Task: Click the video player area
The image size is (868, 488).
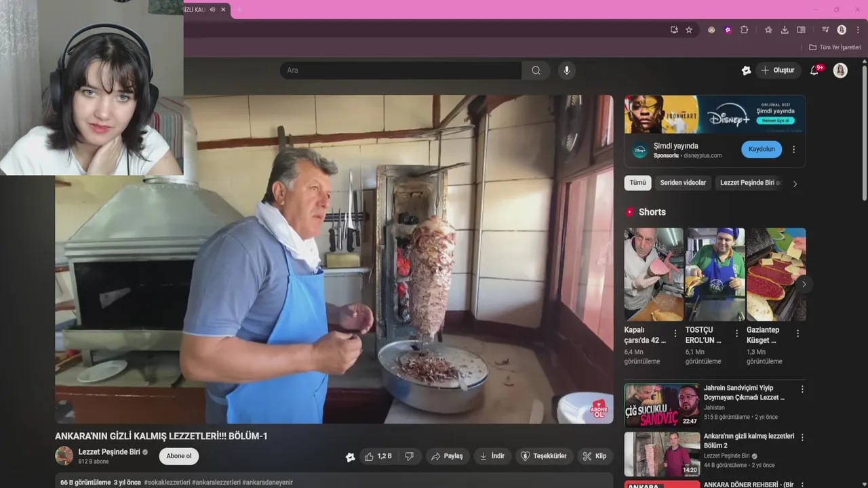Action: pyautogui.click(x=334, y=259)
